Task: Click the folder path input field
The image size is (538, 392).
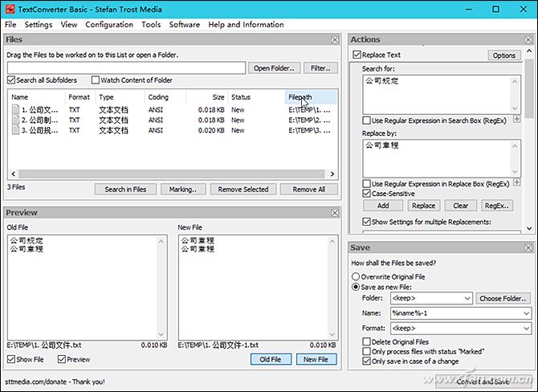Action: (x=125, y=68)
